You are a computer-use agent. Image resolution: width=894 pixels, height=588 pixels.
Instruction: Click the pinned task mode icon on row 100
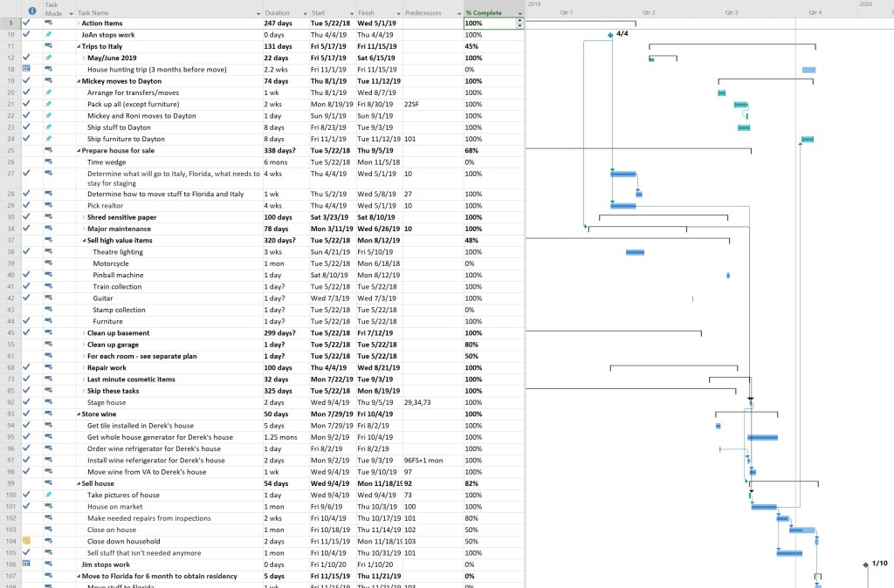50,495
